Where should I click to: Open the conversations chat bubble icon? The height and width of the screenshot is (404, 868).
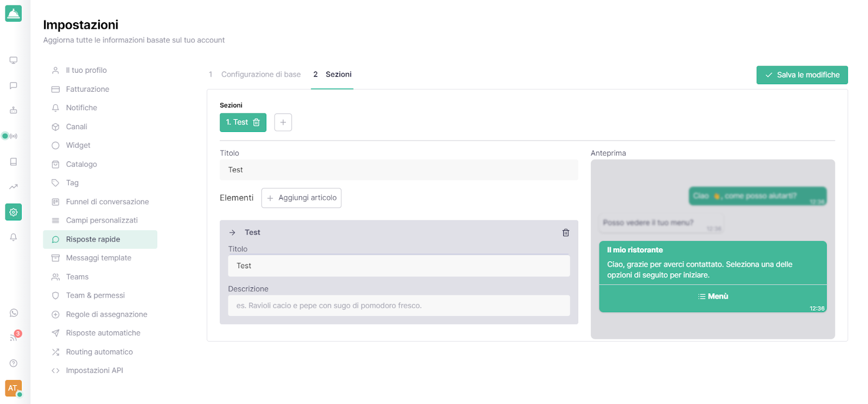14,86
